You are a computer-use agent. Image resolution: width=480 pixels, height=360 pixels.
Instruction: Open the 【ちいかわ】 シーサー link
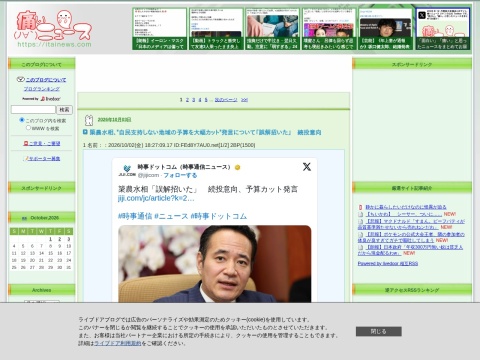click(x=404, y=214)
